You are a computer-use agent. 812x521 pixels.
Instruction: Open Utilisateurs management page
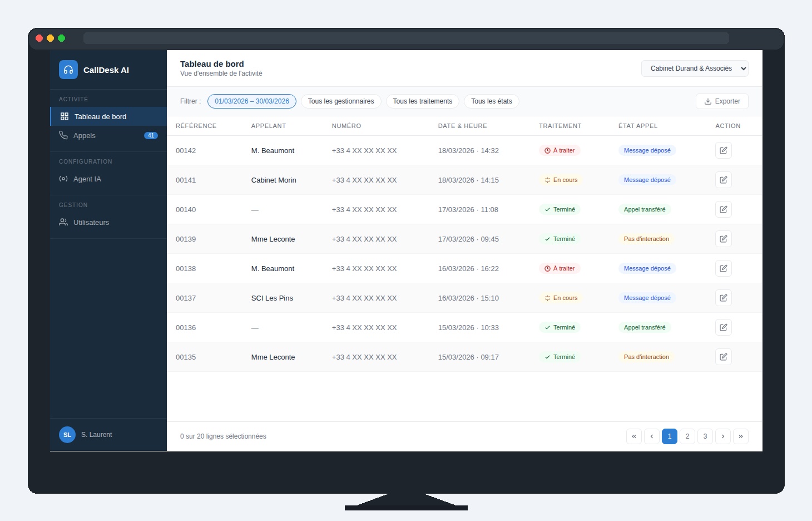[x=108, y=222]
